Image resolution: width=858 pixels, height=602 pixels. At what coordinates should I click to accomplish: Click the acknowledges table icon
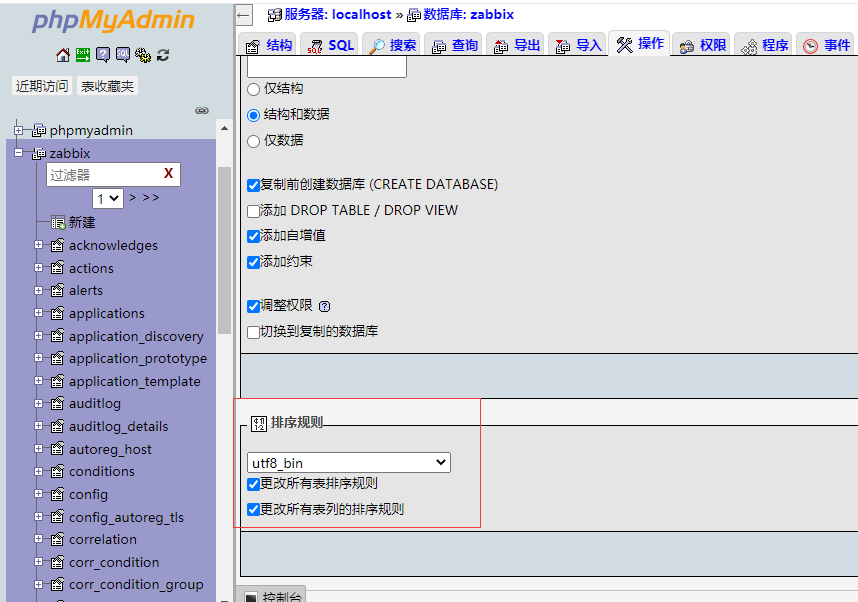click(57, 245)
